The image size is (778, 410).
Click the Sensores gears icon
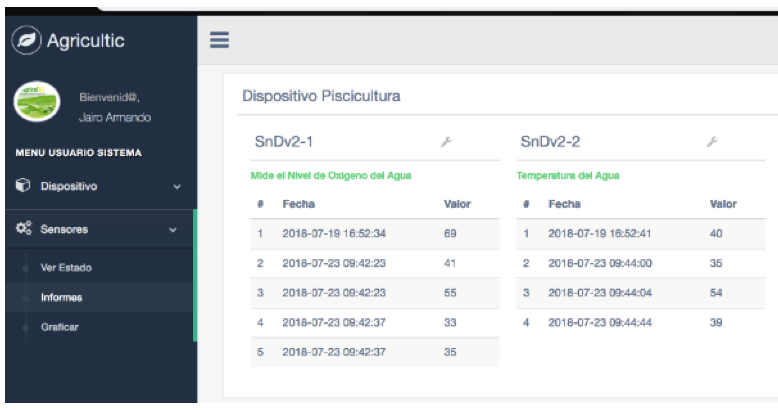[x=23, y=228]
